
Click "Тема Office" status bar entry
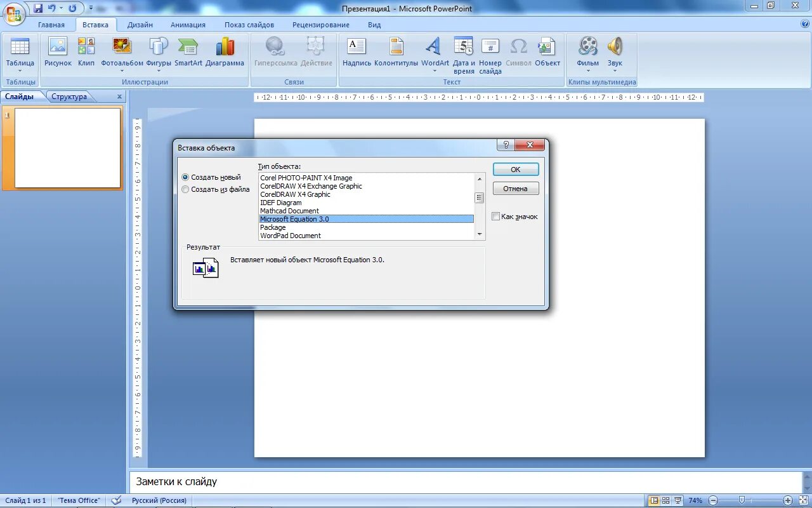[79, 500]
